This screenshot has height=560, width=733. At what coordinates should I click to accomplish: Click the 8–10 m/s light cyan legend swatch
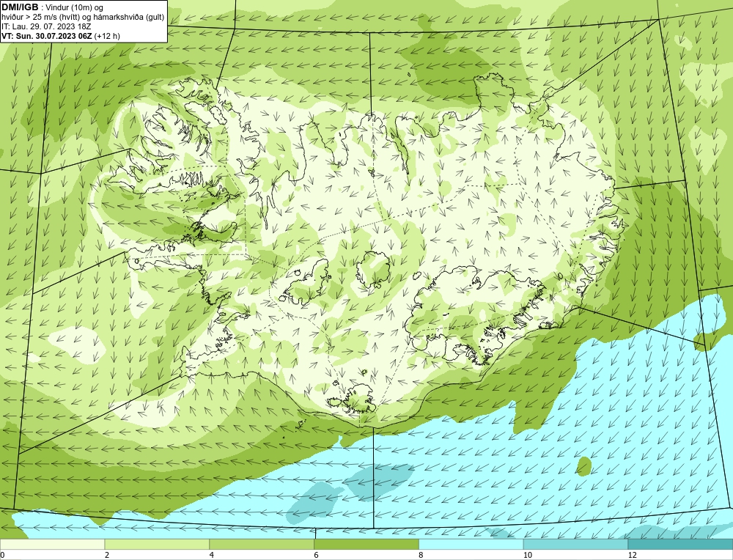(x=471, y=545)
